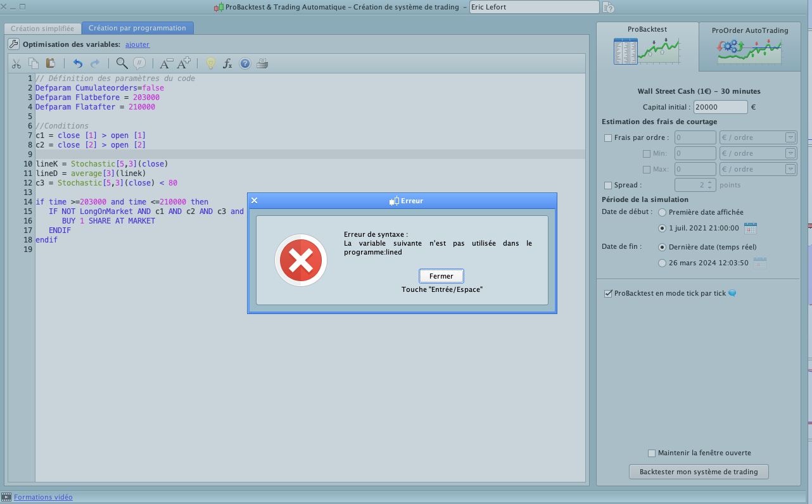Click code line 'BUY 1 SHARE AT MARKET'
Image resolution: width=812 pixels, height=504 pixels.
[108, 221]
